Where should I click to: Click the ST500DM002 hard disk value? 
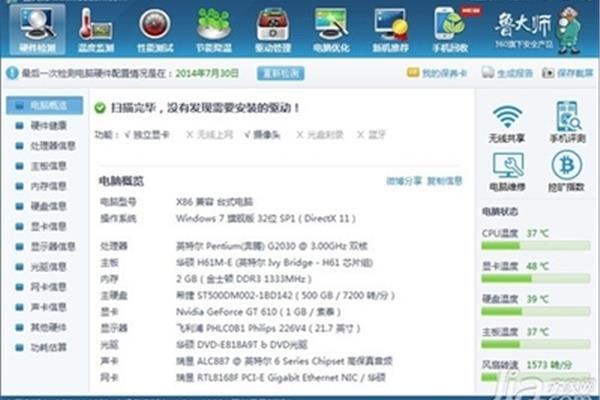[x=285, y=296]
